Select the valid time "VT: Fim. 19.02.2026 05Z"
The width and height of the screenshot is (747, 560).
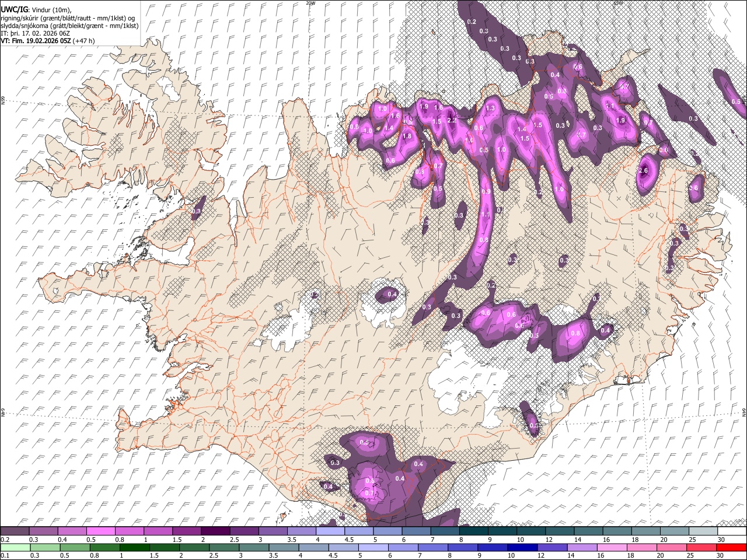click(x=36, y=41)
